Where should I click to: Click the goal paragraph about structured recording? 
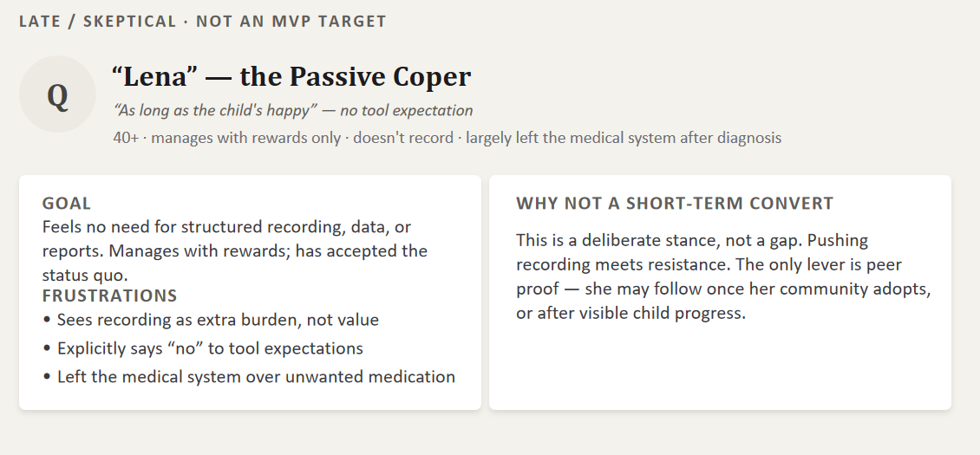[235, 250]
